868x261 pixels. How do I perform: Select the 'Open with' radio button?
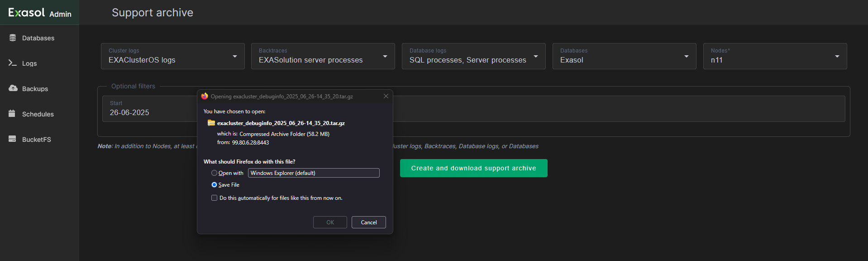214,173
